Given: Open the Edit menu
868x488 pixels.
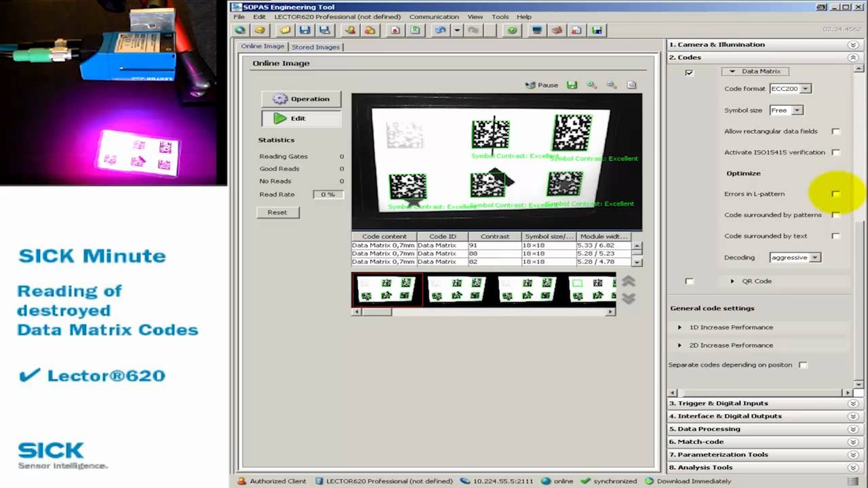Looking at the screenshot, I should pos(260,17).
